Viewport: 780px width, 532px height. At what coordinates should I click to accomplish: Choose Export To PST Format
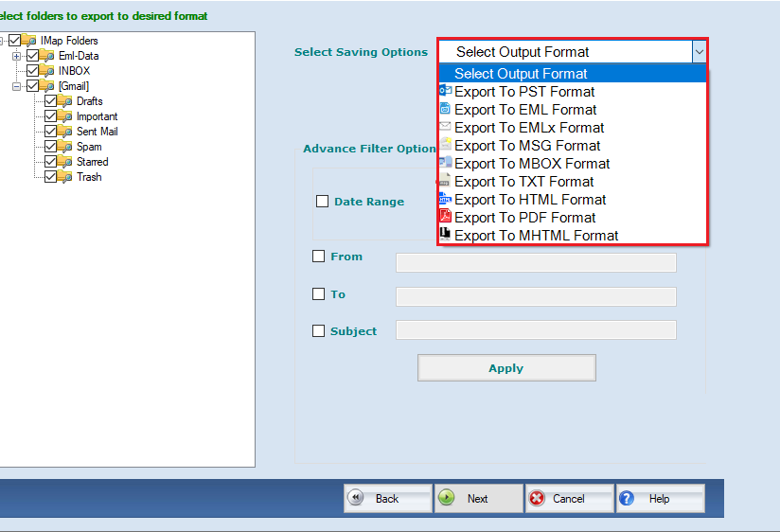point(573,92)
